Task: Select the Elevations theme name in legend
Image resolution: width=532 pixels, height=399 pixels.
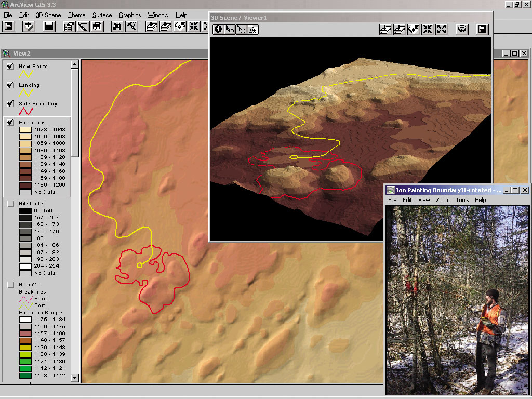Action: 32,122
